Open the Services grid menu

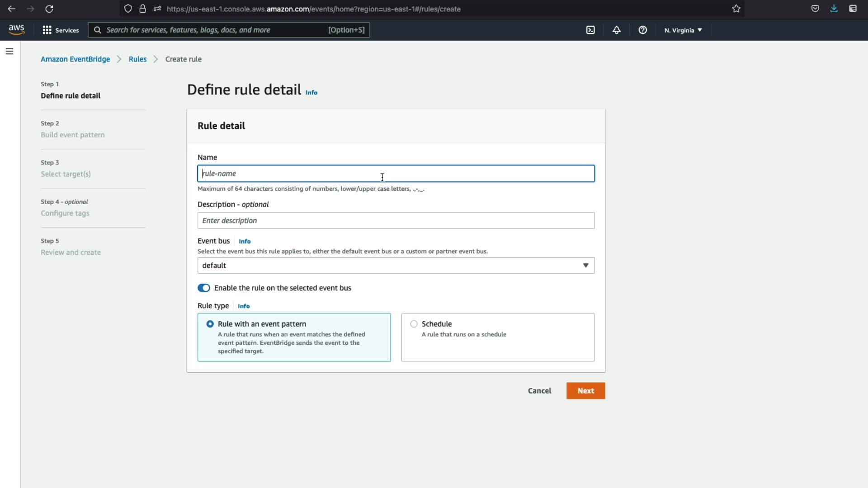pos(60,30)
